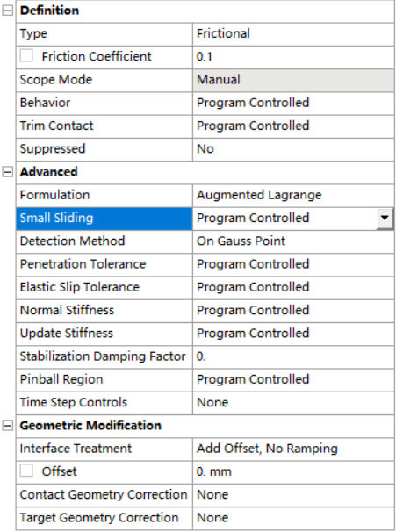The height and width of the screenshot is (532, 396).
Task: Select the Suppressed row value No
Action: pyautogui.click(x=293, y=149)
